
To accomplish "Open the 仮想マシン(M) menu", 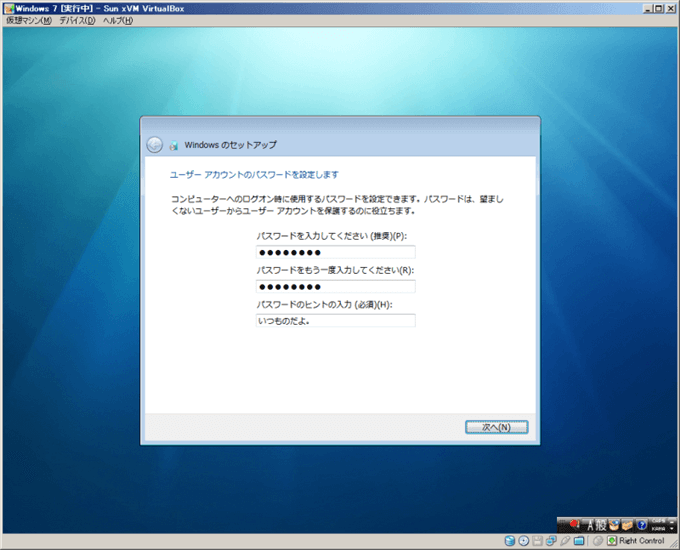I will click(28, 21).
